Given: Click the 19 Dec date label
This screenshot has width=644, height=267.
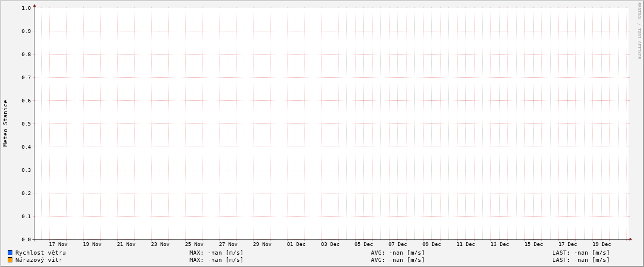Looking at the screenshot, I should 602,244.
